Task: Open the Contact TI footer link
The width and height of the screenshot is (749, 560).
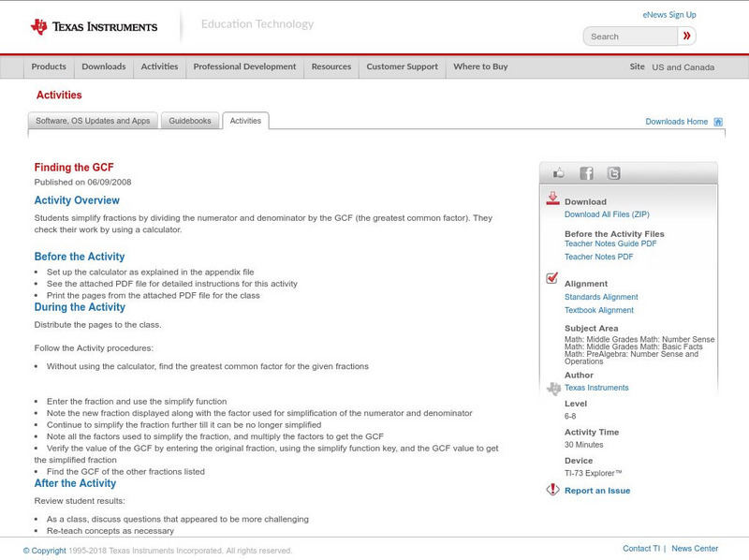Action: point(641,549)
